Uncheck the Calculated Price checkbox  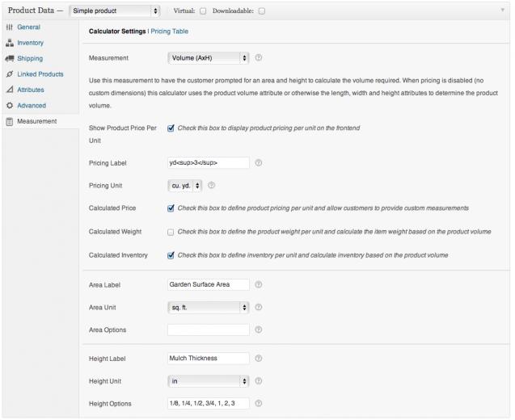click(x=171, y=208)
